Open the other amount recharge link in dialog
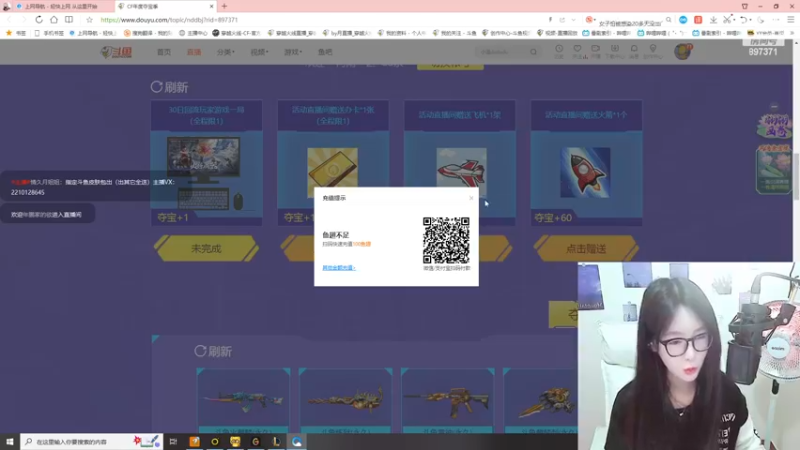 [339, 268]
